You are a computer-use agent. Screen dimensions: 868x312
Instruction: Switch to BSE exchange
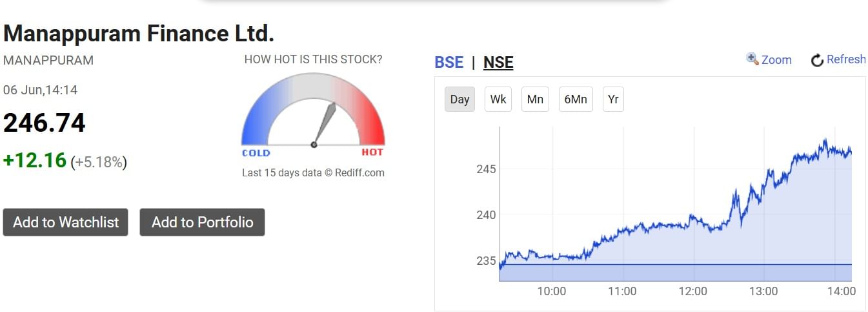click(449, 62)
